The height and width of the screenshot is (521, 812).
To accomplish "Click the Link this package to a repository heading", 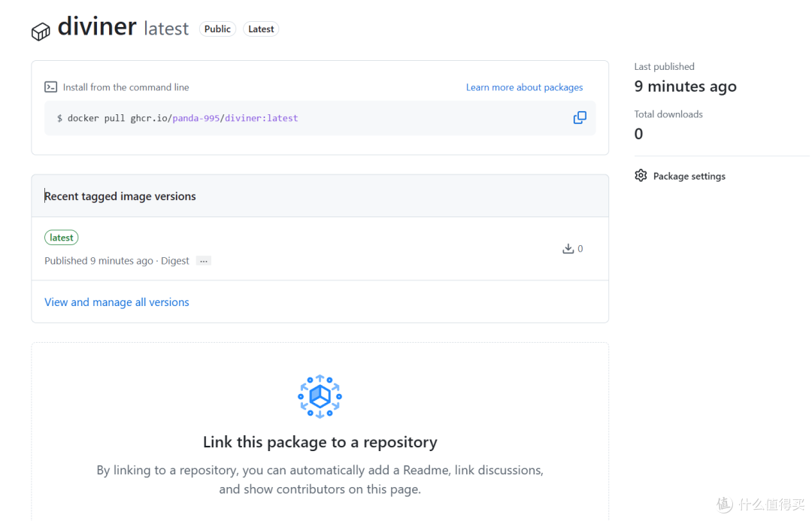I will (320, 442).
